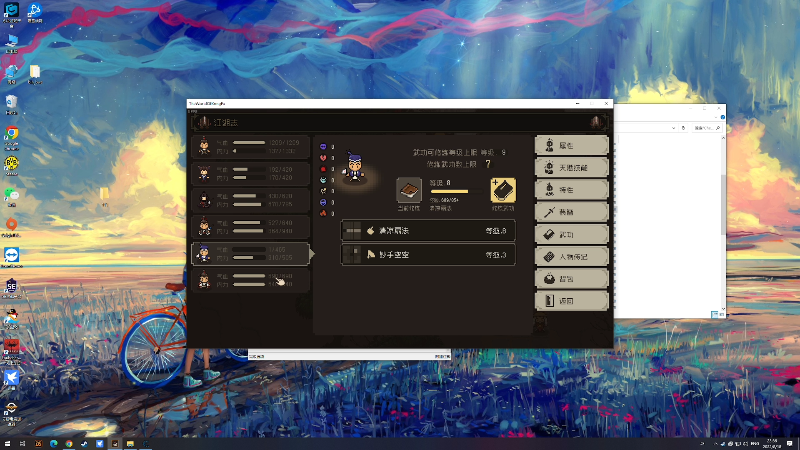Screen dimensions: 800x450
Task: Click the yellow add-martial-art book icon
Action: pyautogui.click(x=503, y=190)
